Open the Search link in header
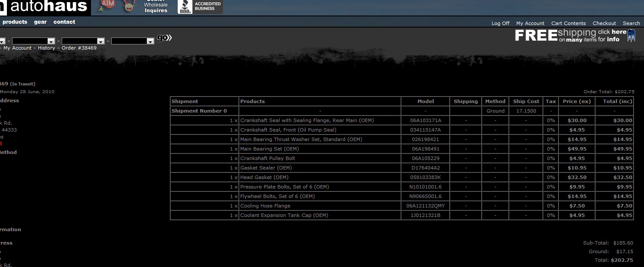This screenshot has width=644, height=267. point(631,23)
